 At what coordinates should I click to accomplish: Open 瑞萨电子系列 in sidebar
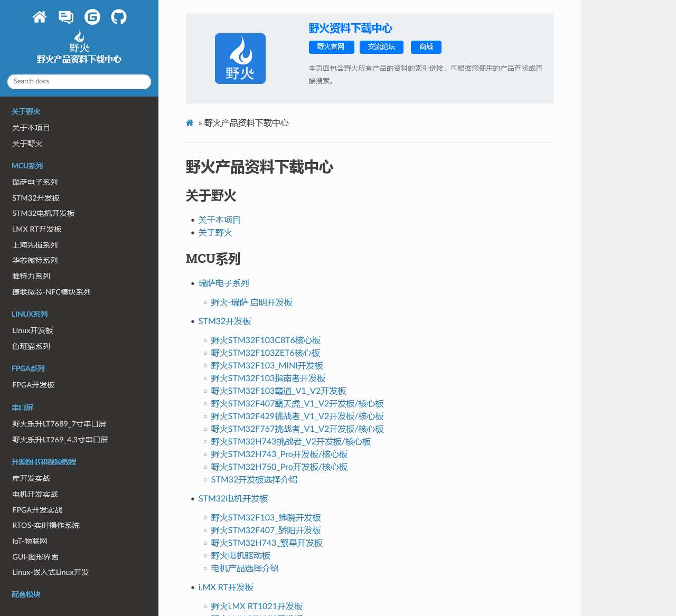(x=35, y=182)
